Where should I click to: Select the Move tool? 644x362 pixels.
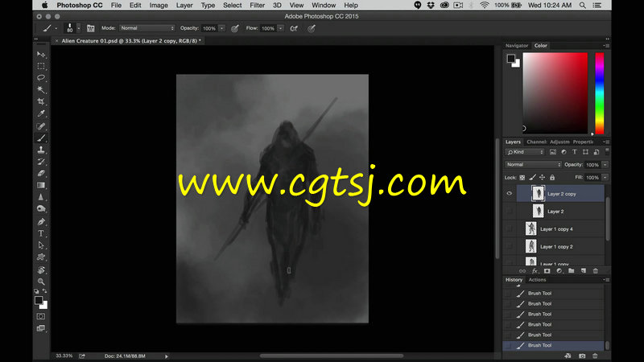[x=41, y=54]
